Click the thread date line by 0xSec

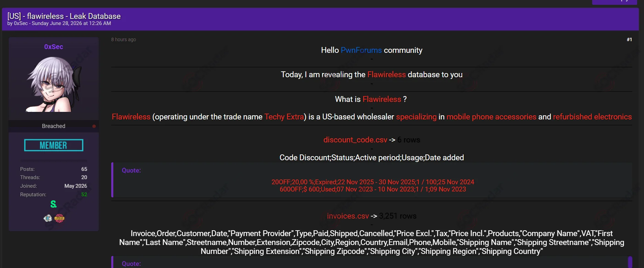coord(59,23)
